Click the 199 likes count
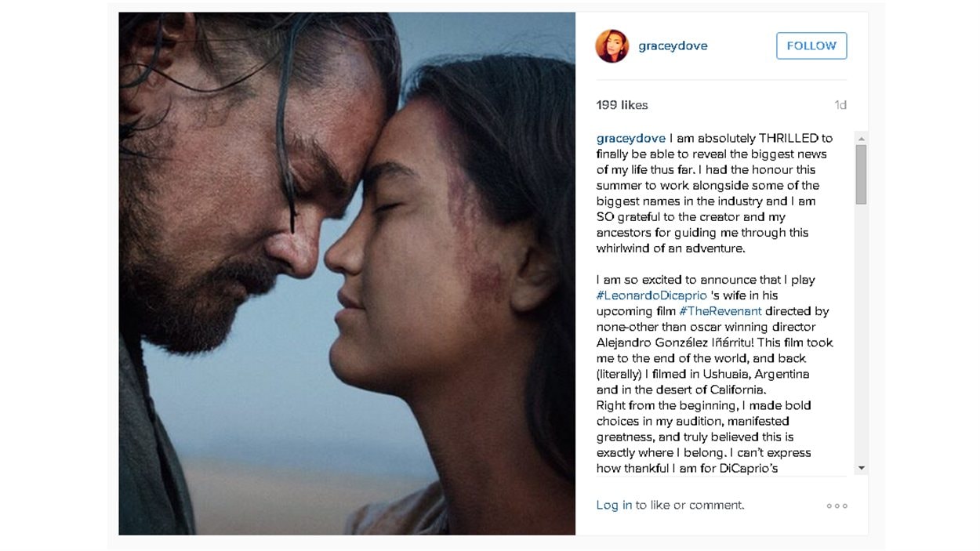 (622, 105)
